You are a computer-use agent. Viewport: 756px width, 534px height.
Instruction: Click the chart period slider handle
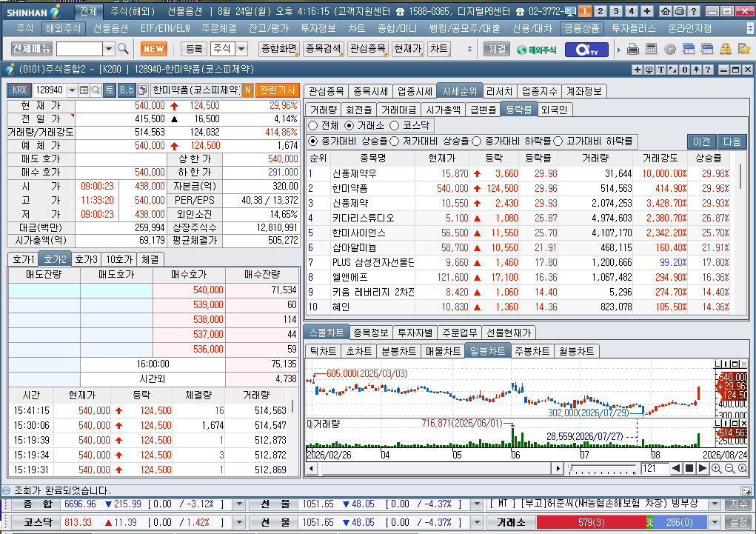(570, 468)
